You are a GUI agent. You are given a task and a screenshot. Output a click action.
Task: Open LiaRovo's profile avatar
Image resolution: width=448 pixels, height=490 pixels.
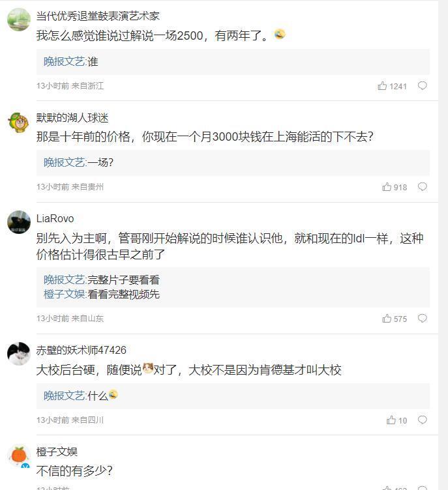click(x=19, y=222)
